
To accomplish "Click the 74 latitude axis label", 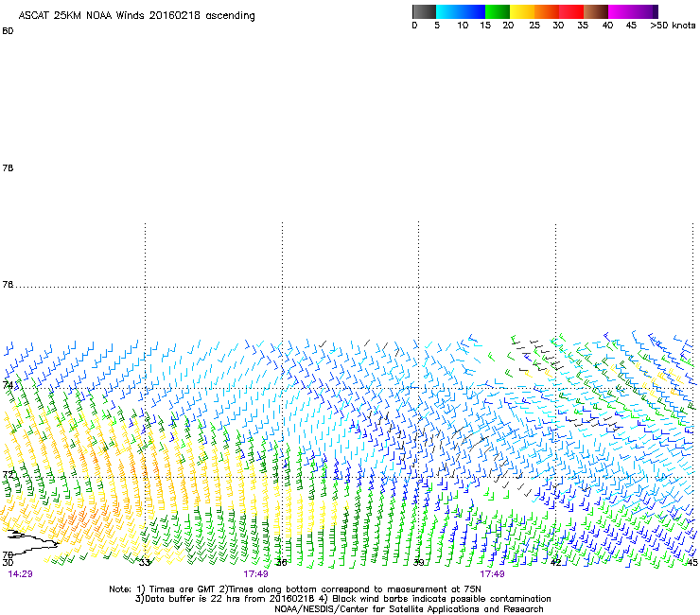I will (x=8, y=384).
